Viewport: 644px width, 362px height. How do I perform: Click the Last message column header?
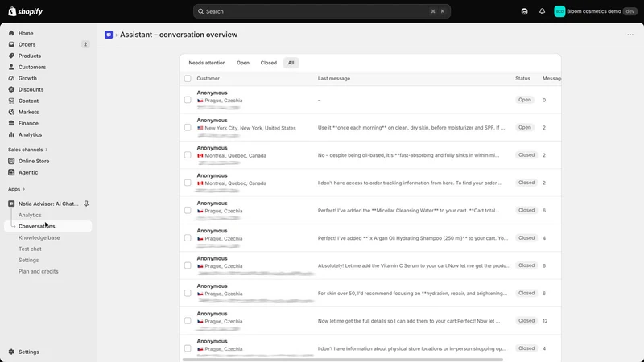[x=334, y=78]
